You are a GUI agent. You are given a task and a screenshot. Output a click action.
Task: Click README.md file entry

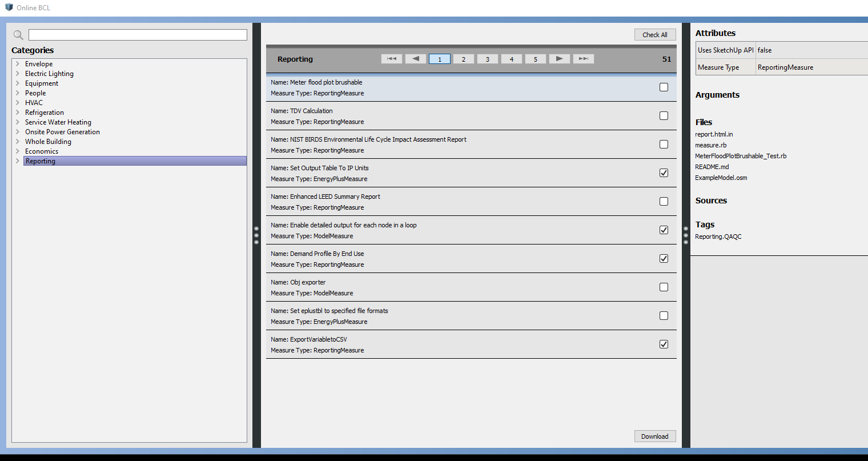pyautogui.click(x=712, y=167)
